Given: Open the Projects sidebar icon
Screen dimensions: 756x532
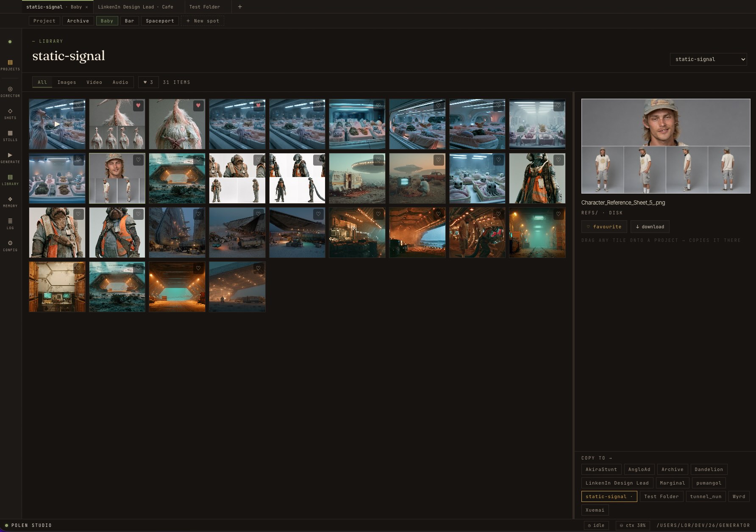Looking at the screenshot, I should coord(10,65).
